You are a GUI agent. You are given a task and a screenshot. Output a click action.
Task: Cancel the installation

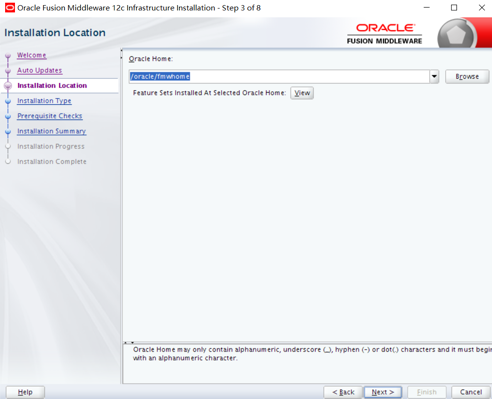[x=471, y=392]
